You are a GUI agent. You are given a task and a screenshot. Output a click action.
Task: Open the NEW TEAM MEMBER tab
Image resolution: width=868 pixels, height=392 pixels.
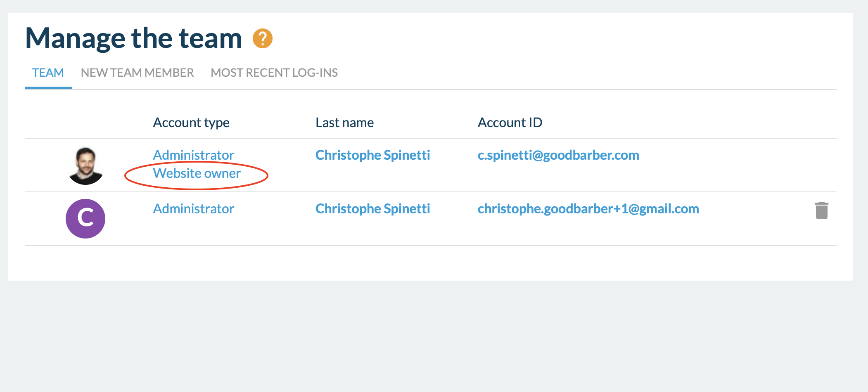(x=137, y=73)
